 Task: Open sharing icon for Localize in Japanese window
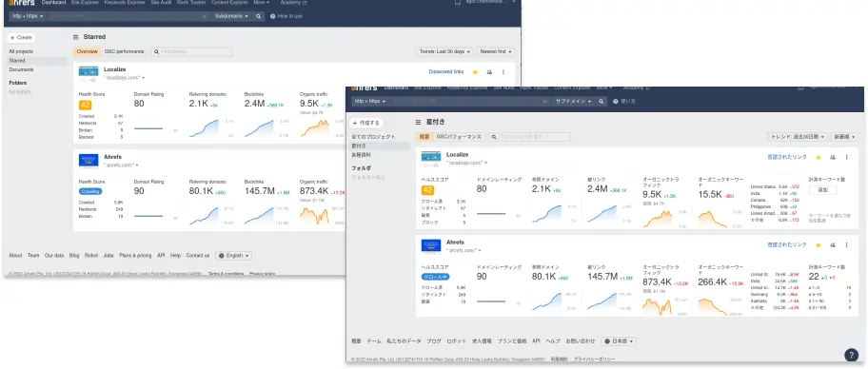[833, 158]
